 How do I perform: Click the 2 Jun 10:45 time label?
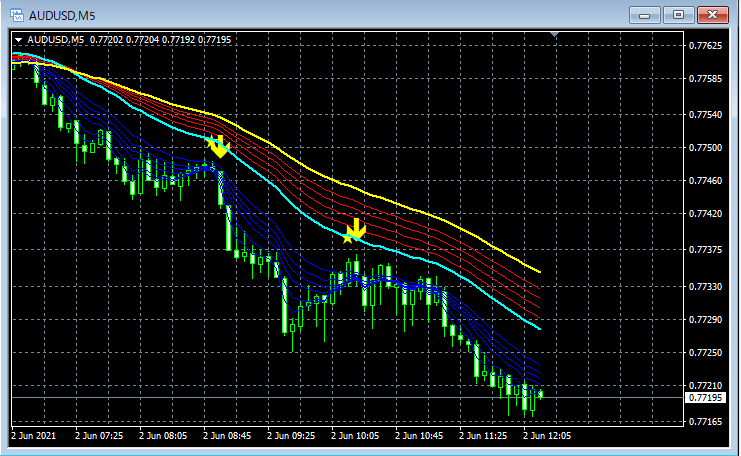(x=419, y=436)
